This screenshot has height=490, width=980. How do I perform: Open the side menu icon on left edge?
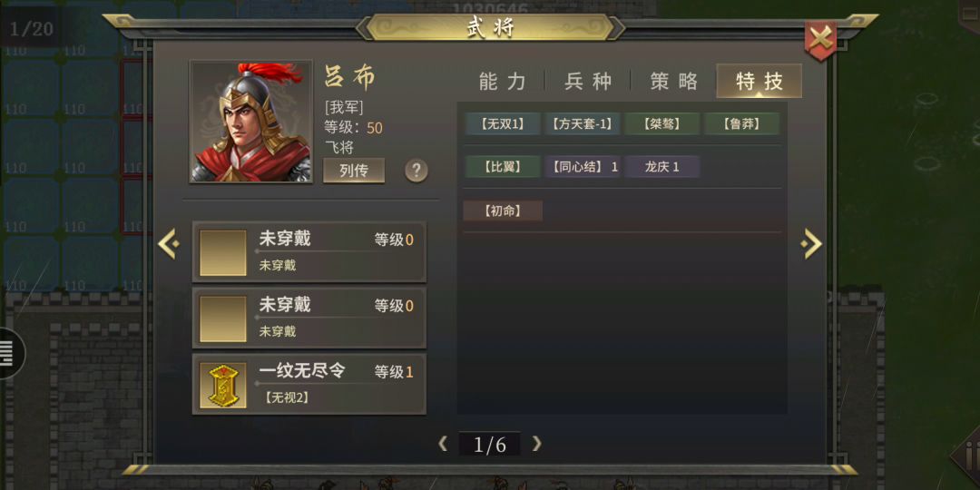pos(11,353)
